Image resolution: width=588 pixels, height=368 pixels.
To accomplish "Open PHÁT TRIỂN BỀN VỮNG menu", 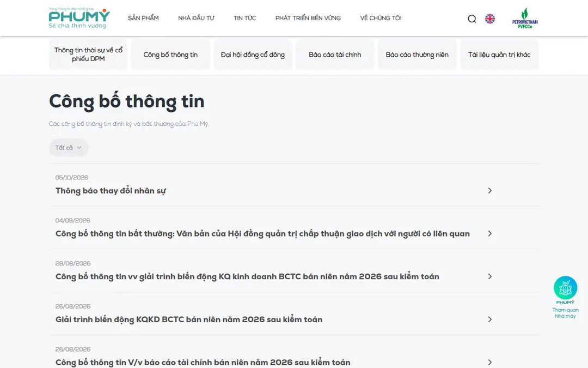I will click(x=308, y=18).
